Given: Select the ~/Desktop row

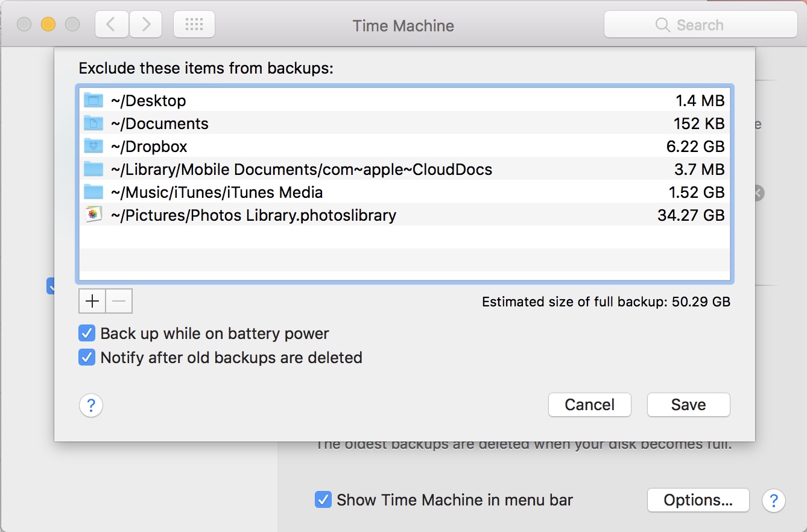Looking at the screenshot, I should (404, 100).
